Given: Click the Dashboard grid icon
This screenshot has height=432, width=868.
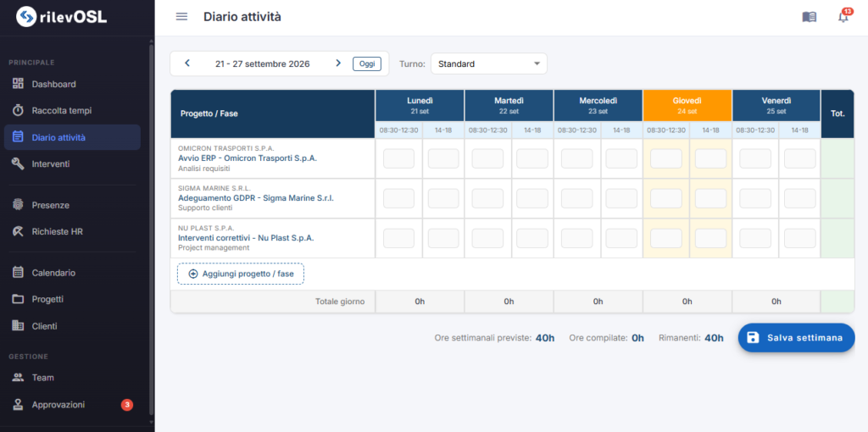Looking at the screenshot, I should coord(19,84).
